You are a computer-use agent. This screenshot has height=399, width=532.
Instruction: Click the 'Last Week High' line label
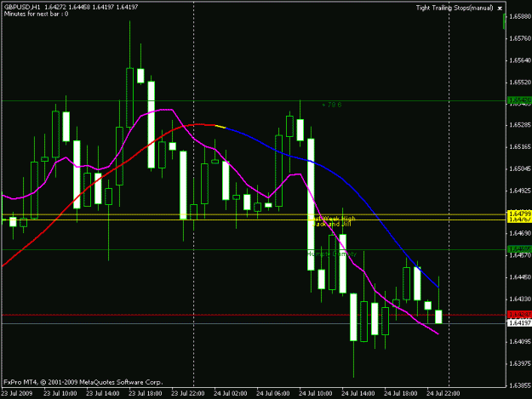[333, 219]
